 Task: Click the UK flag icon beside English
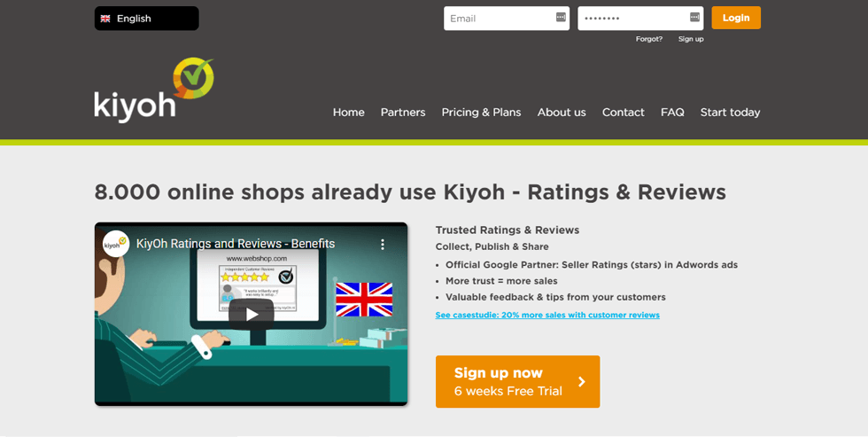click(105, 19)
